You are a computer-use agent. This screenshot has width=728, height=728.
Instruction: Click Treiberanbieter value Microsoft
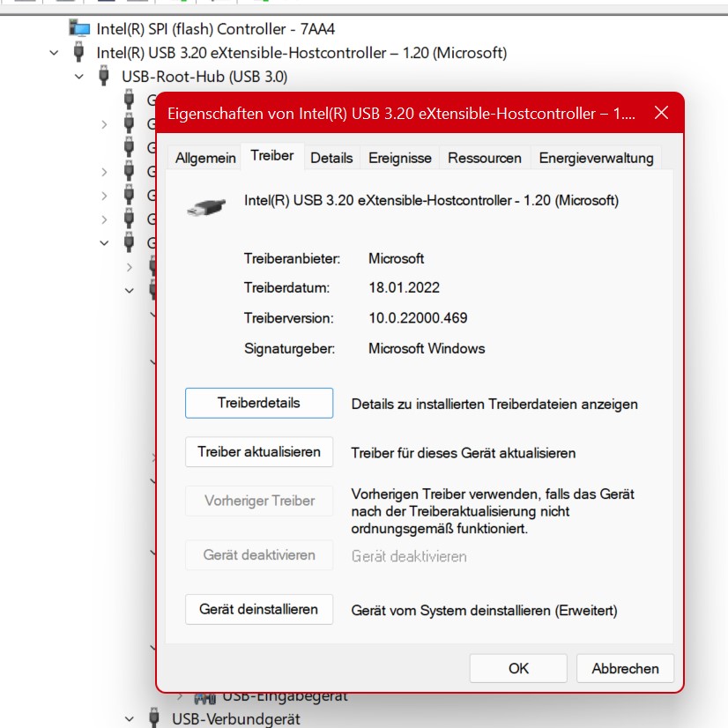tap(396, 258)
